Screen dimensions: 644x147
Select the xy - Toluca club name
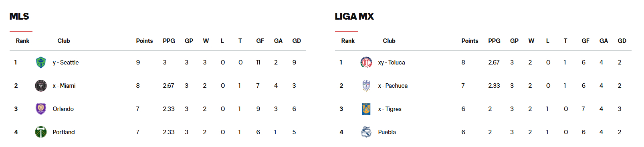(x=392, y=62)
